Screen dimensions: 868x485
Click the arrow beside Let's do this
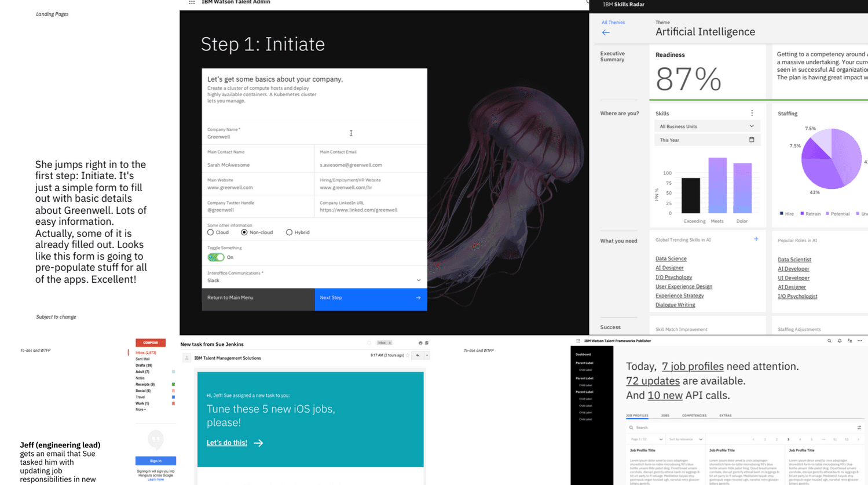click(258, 443)
